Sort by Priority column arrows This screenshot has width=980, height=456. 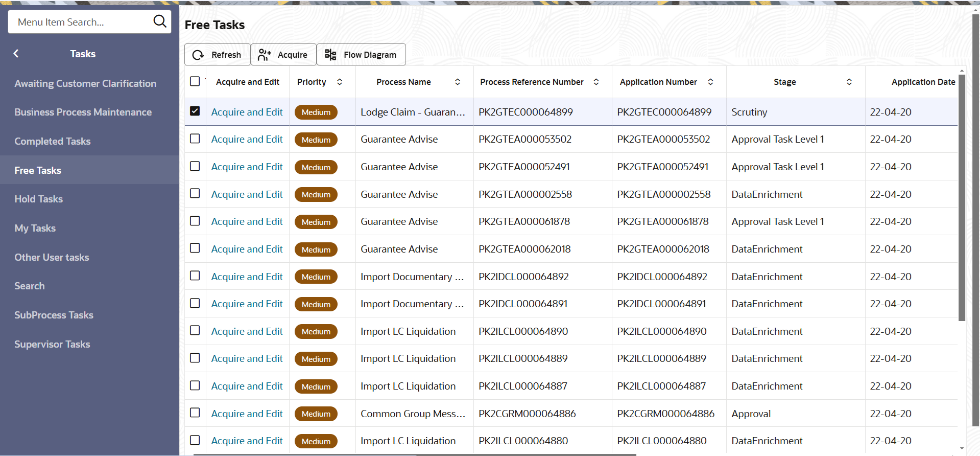(x=340, y=82)
